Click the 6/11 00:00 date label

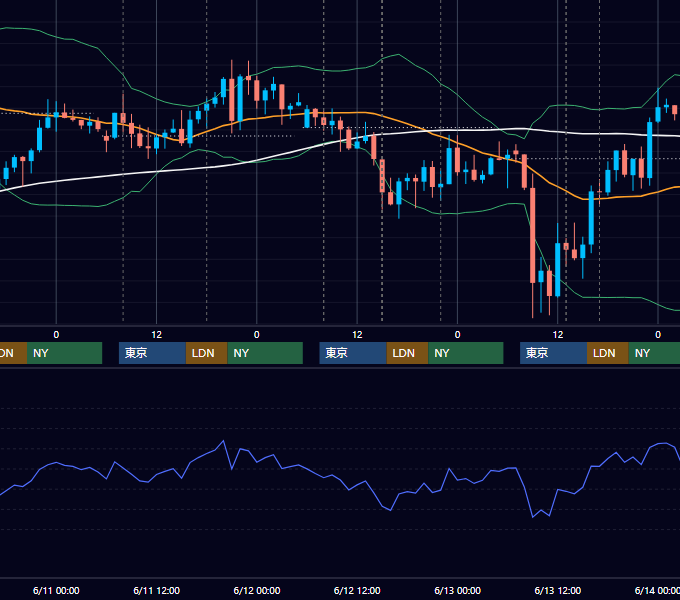click(56, 590)
